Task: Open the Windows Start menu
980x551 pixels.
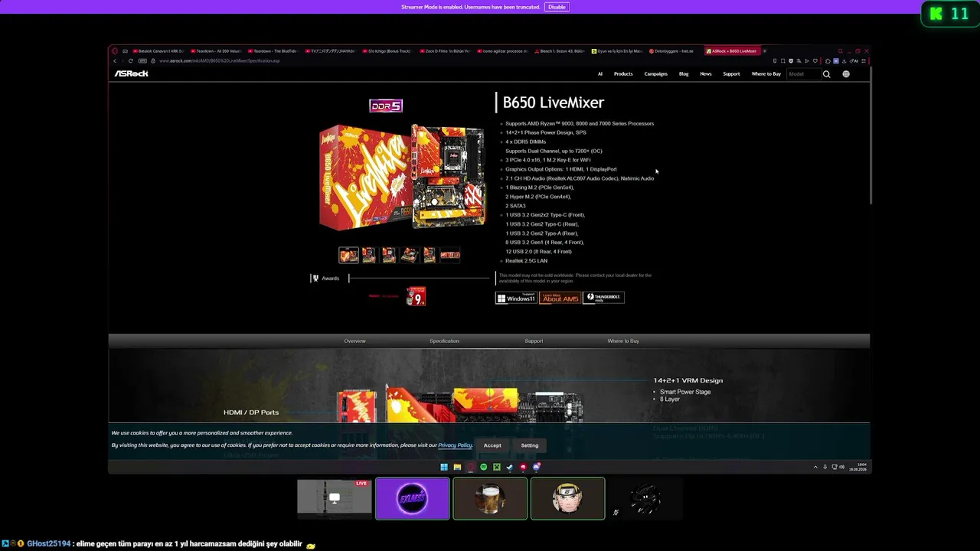Action: click(444, 467)
